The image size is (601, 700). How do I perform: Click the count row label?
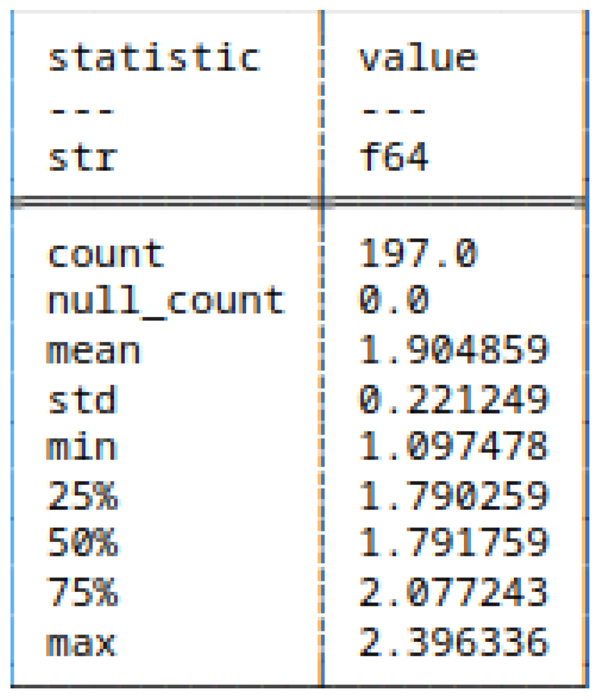point(106,254)
